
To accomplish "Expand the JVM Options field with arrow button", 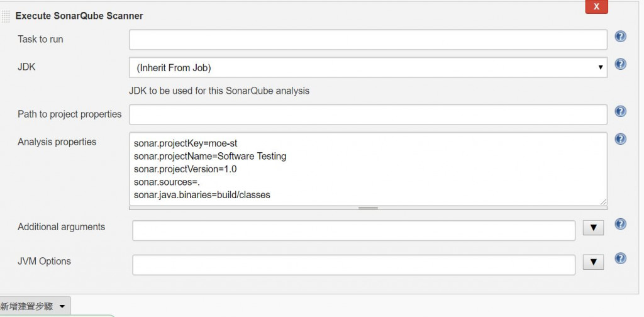I will click(593, 262).
